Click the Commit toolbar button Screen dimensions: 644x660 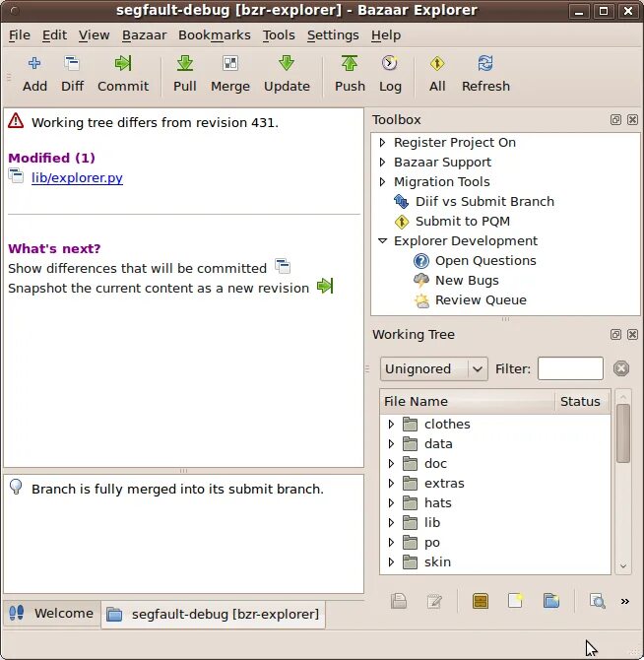[x=123, y=74]
